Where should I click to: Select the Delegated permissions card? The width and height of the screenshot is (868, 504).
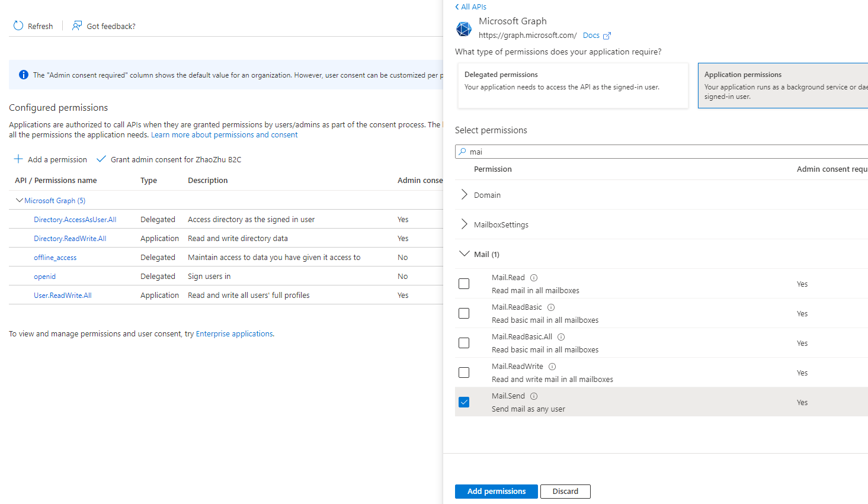[572, 85]
